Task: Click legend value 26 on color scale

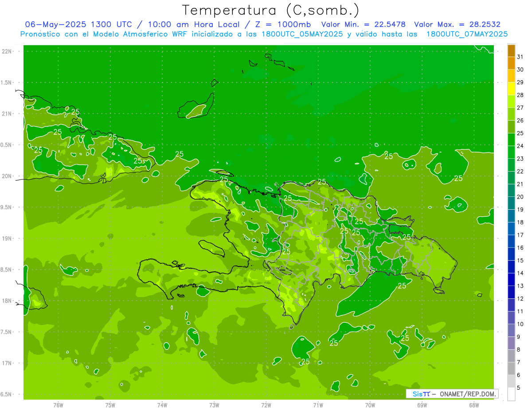Action: (520, 121)
